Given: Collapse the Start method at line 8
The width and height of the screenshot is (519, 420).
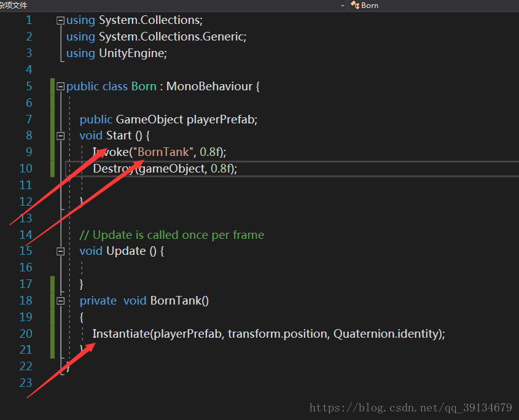Looking at the screenshot, I should [60, 136].
